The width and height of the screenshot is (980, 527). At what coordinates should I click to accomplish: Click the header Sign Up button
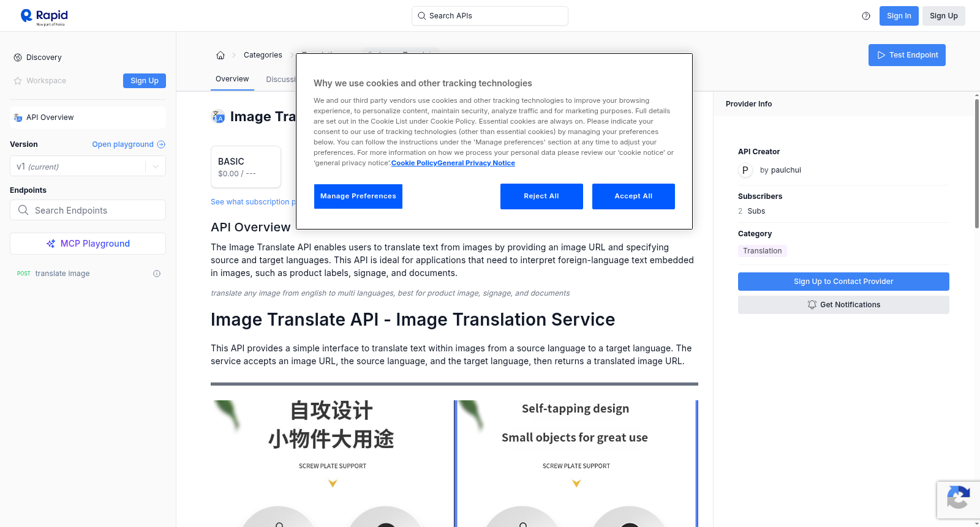[943, 16]
